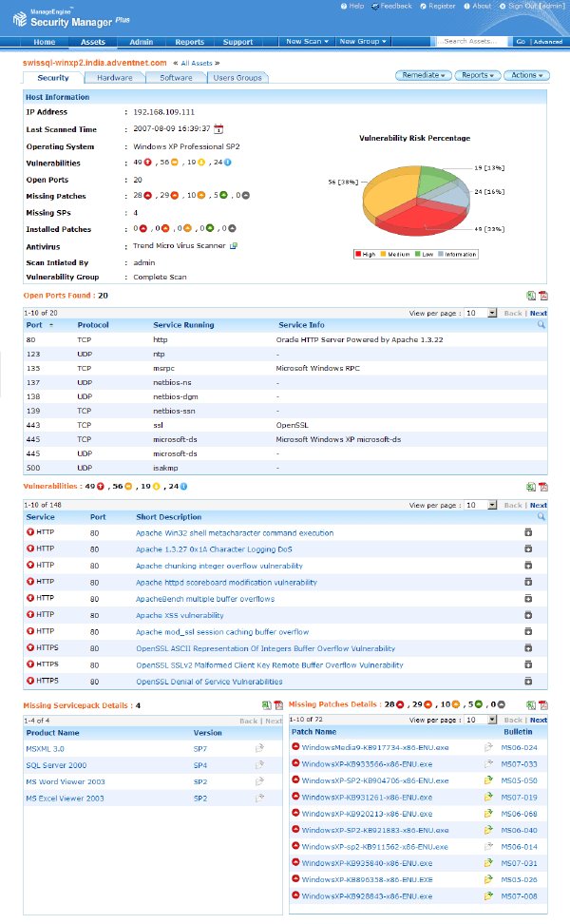
Task: Click Low legend swatch in risk chart
Action: pos(417,255)
